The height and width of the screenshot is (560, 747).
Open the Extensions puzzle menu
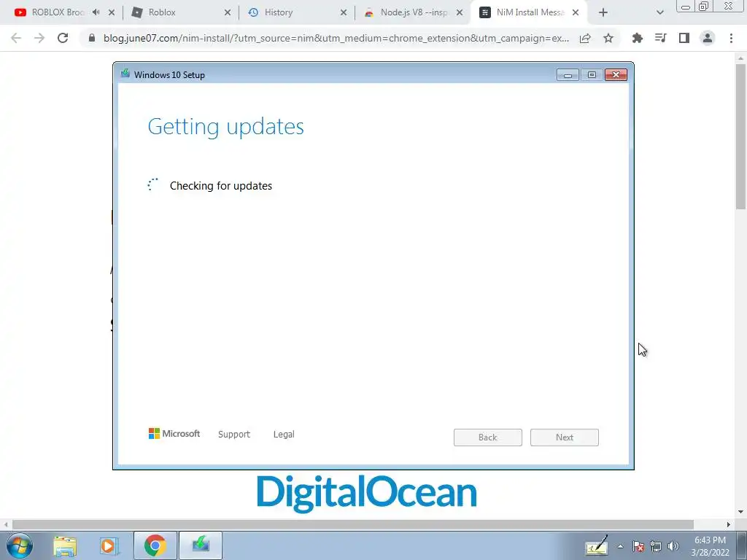point(637,38)
